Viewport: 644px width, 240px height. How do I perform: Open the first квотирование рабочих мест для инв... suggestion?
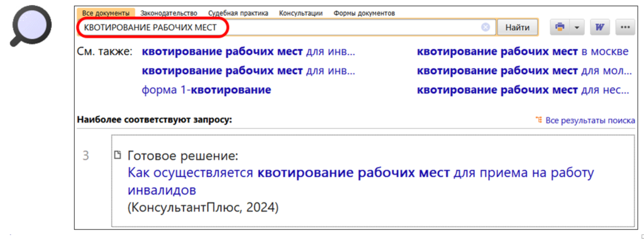(248, 52)
